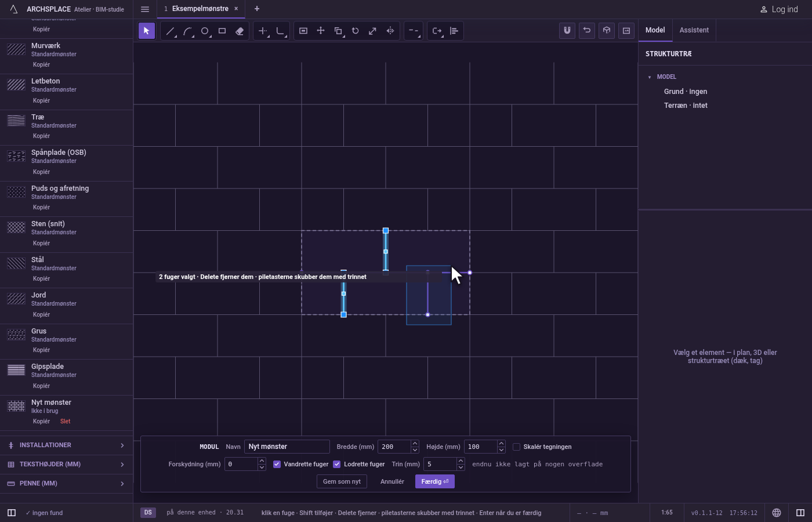Click the copy/duplicate tool
This screenshot has height=522, width=812.
(x=338, y=31)
